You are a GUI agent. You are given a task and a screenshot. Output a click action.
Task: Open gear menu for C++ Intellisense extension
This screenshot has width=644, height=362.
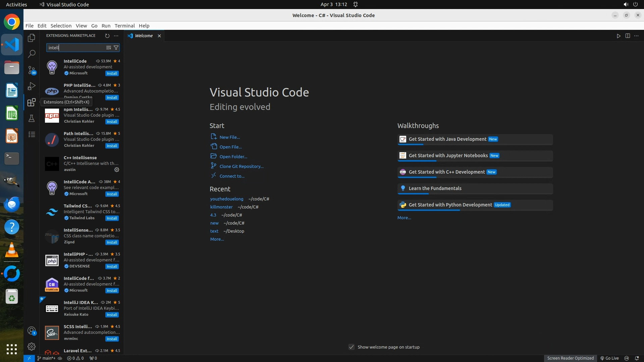pyautogui.click(x=117, y=170)
